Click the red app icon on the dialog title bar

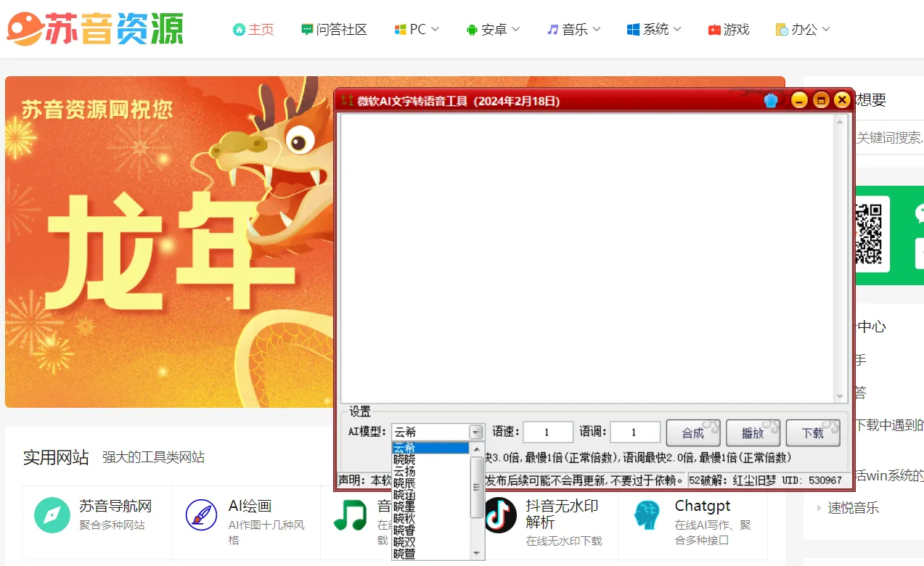348,100
